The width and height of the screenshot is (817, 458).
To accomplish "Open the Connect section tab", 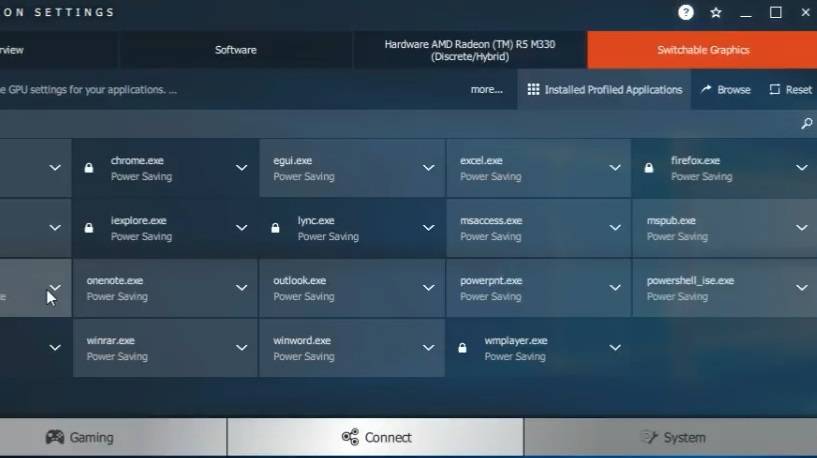I will (376, 437).
